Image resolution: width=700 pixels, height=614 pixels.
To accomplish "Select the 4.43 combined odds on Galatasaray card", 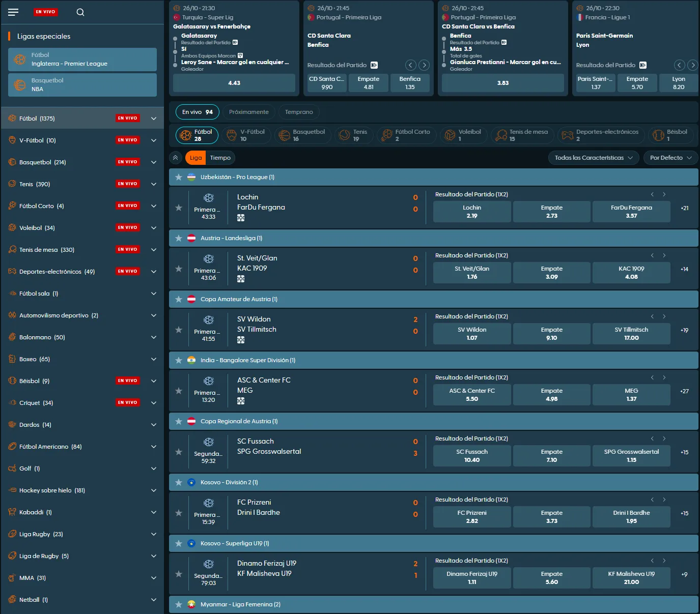I will pyautogui.click(x=234, y=83).
